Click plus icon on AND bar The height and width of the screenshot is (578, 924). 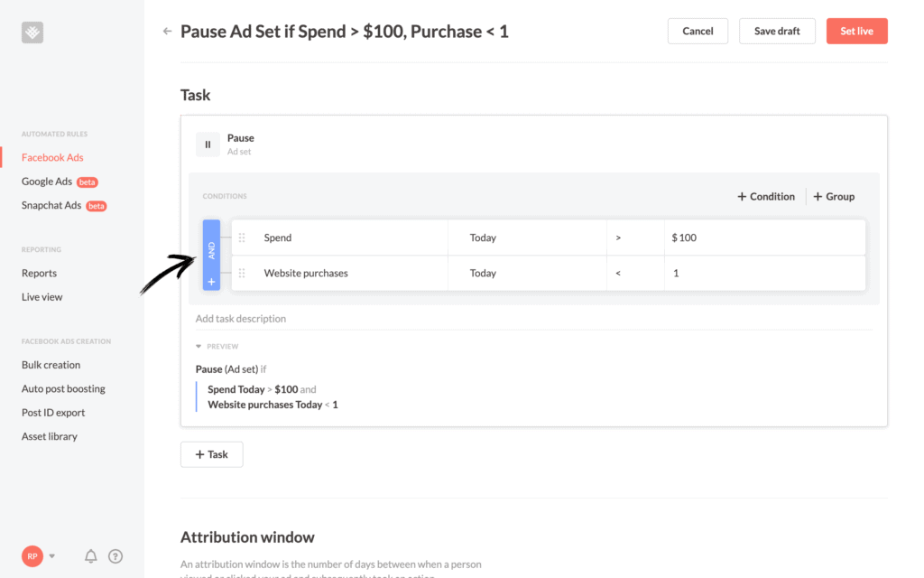click(211, 282)
